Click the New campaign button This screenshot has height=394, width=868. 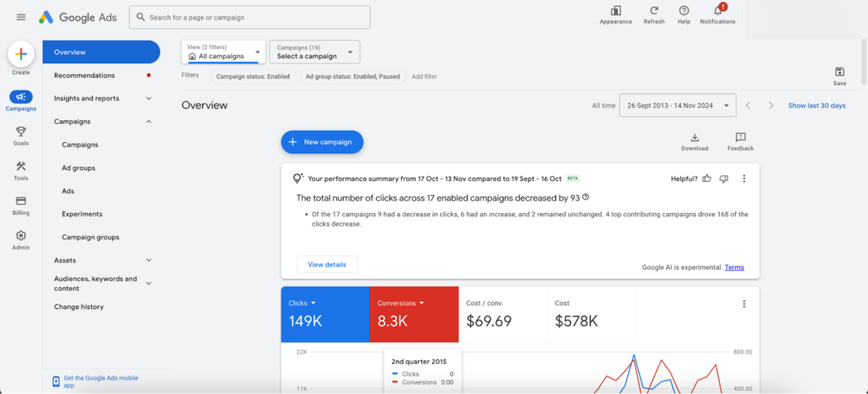322,142
